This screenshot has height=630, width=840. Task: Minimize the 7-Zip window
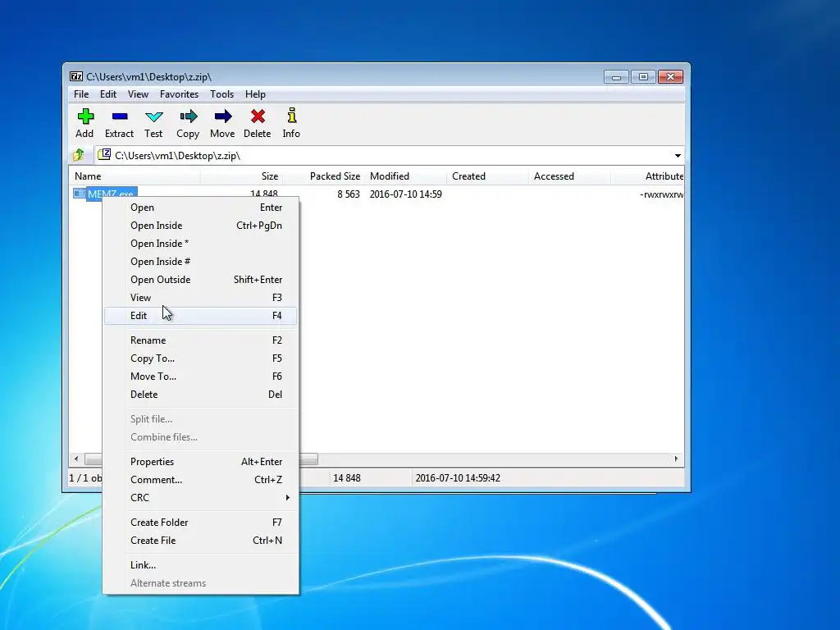coord(617,77)
